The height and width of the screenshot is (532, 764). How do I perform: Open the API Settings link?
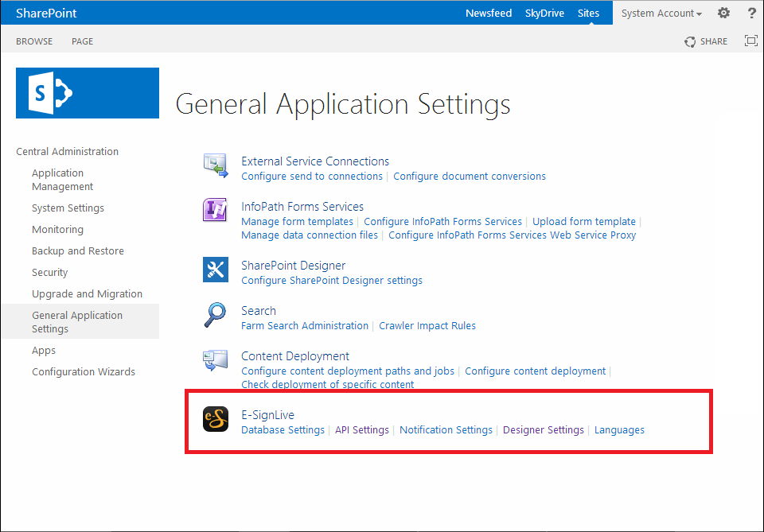point(361,430)
